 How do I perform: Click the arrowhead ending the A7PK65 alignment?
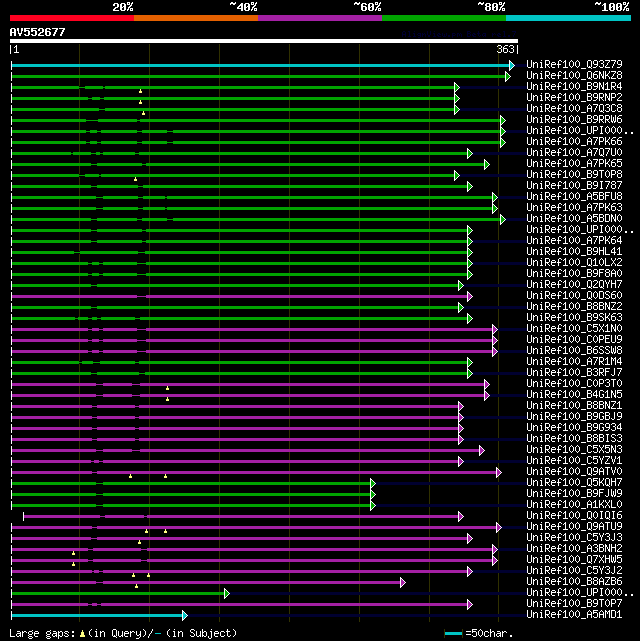click(486, 165)
